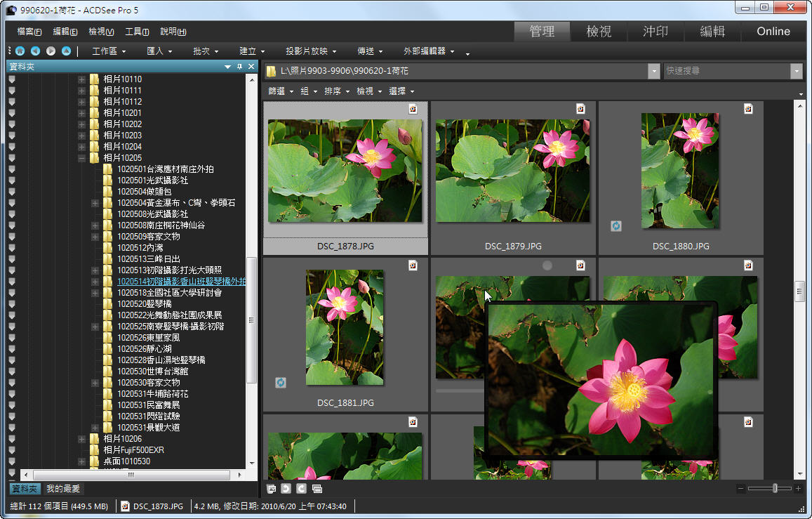812x519 pixels.
Task: Click the auto-rotate icon on DSC_1880.JPG
Action: 615,226
